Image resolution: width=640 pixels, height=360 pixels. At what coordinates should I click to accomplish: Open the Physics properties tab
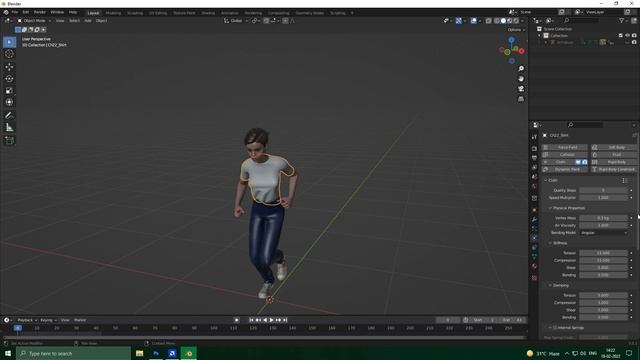tap(534, 238)
